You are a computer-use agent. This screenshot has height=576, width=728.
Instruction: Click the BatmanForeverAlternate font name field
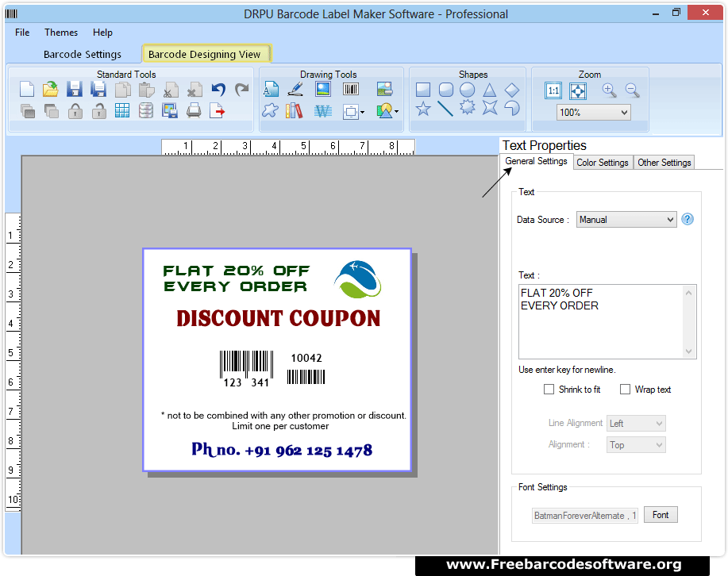pos(585,516)
